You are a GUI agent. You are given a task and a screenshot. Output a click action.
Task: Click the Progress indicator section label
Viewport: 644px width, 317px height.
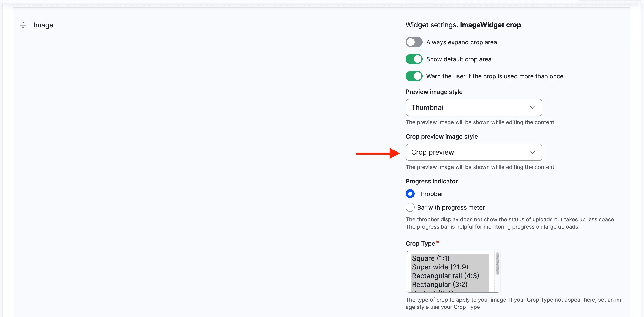pos(432,181)
